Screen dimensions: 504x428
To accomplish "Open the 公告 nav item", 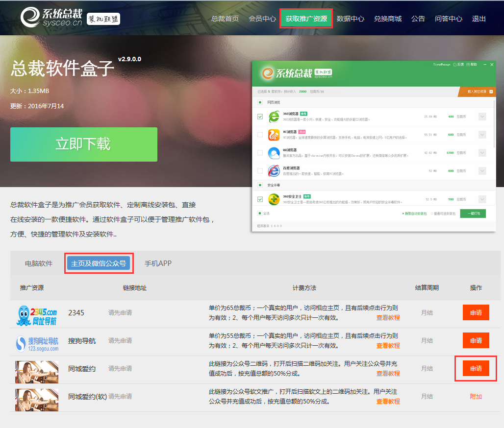I will click(418, 19).
